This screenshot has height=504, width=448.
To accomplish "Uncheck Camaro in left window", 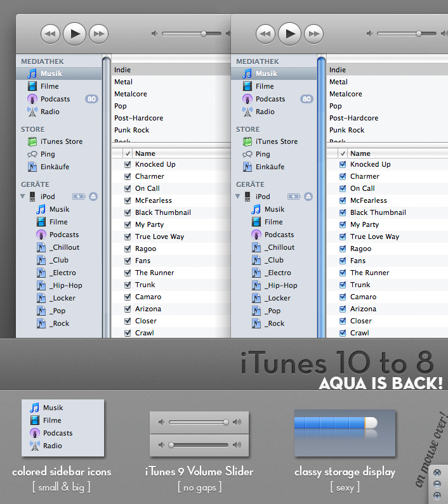I will [128, 297].
